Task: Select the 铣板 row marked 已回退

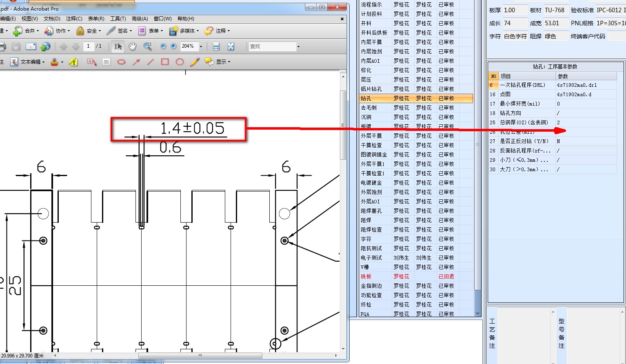Action: click(416, 276)
